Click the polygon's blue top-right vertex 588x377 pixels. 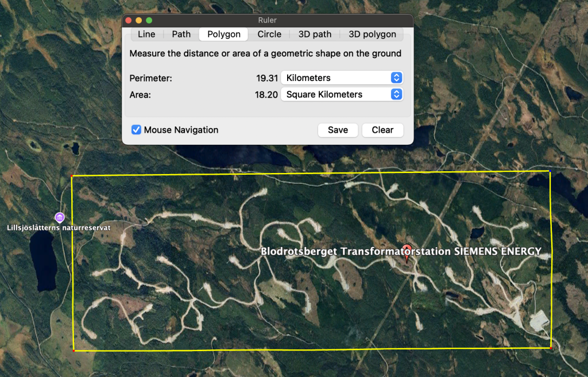550,171
